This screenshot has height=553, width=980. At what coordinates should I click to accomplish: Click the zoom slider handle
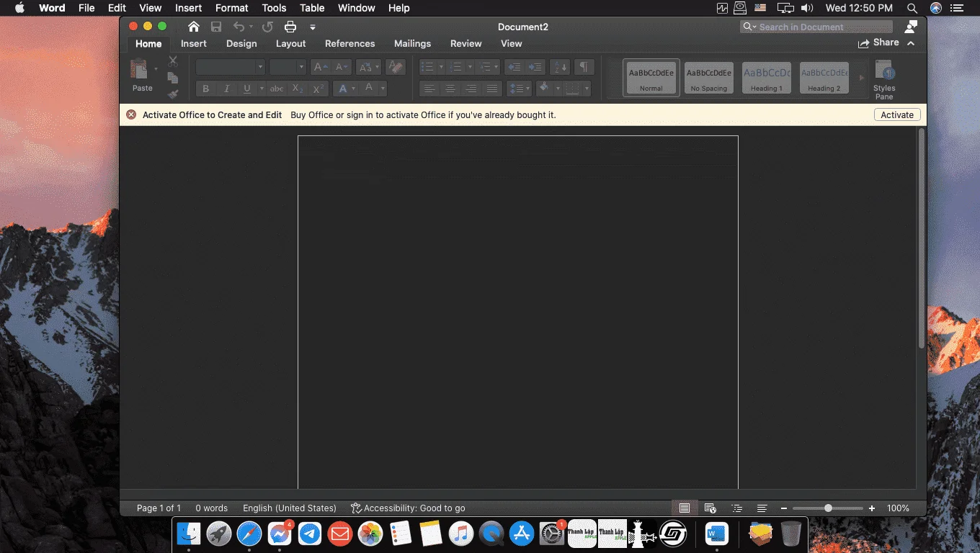[828, 508]
